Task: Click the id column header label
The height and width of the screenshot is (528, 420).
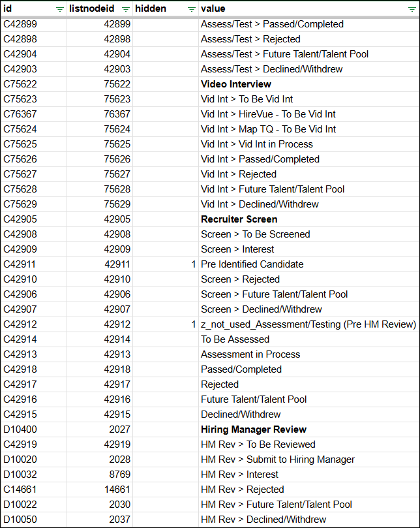Action: tap(8, 8)
